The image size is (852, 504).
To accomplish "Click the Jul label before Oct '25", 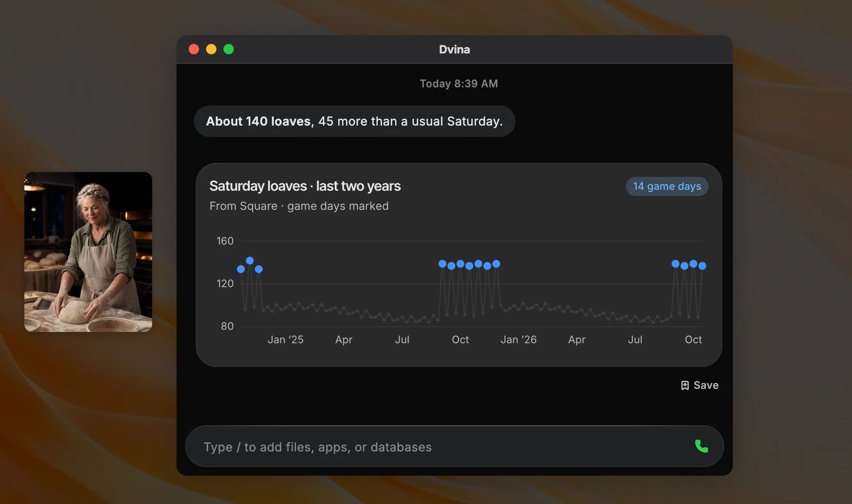I will [402, 340].
